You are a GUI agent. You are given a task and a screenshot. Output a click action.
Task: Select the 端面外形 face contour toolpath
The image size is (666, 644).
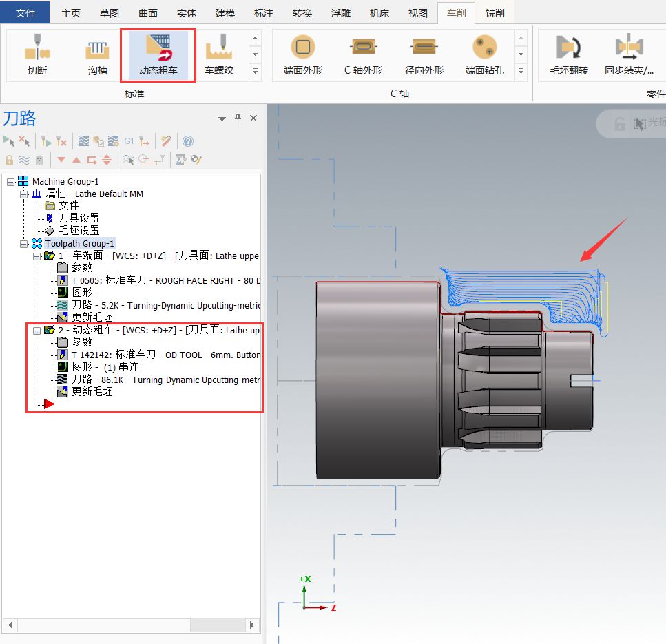303,54
